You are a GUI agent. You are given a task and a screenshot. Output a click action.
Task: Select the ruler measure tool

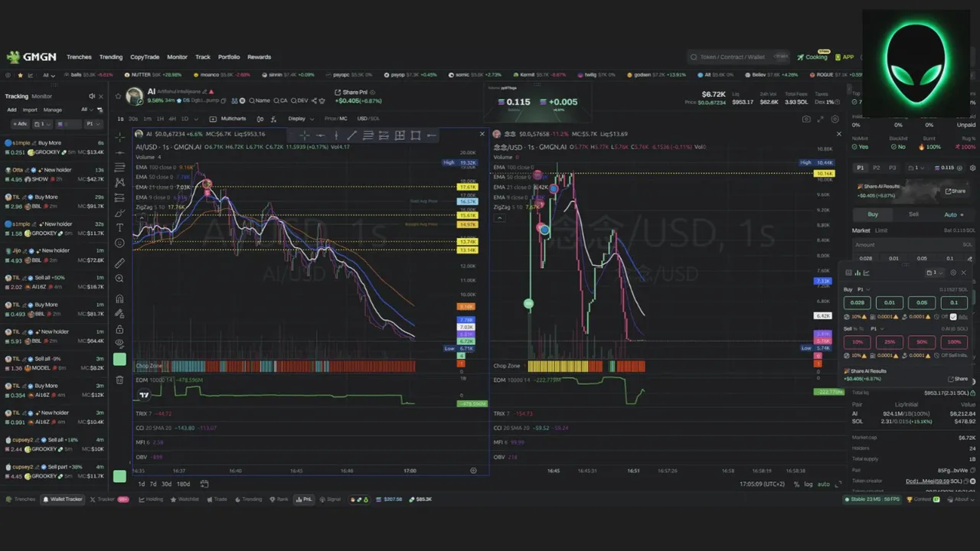tap(119, 262)
